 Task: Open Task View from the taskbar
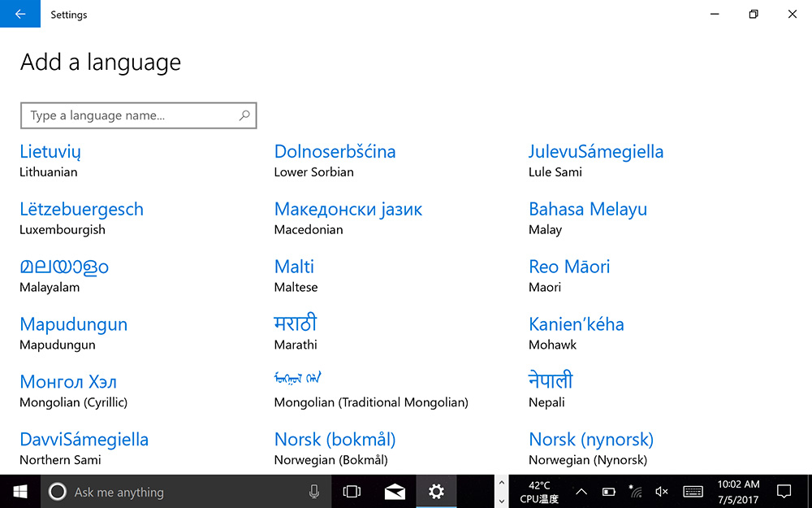click(352, 492)
